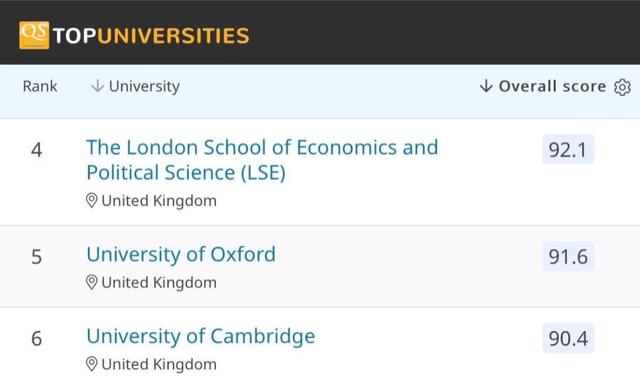The height and width of the screenshot is (379, 640).
Task: Click the United Kingdom text under Cambridge
Action: [x=159, y=364]
